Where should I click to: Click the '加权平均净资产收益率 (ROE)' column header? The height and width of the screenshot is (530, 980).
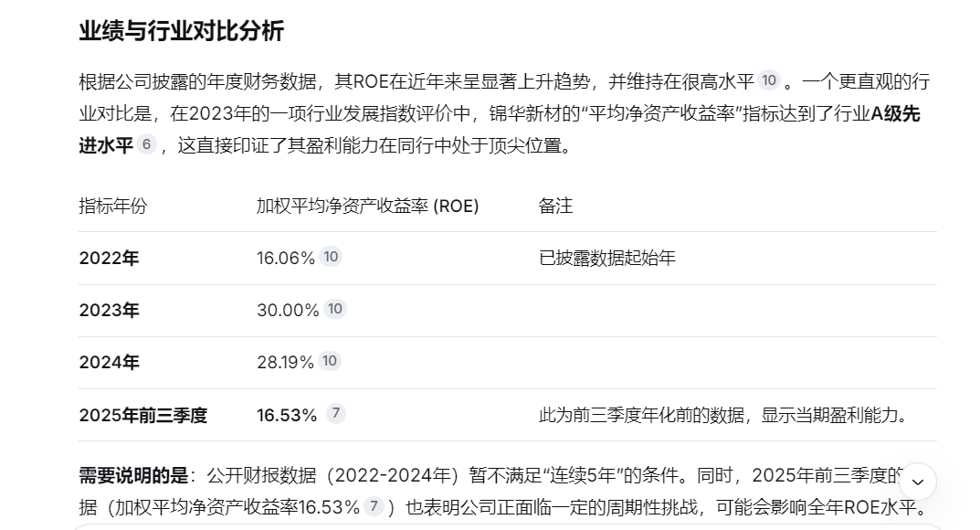coord(367,206)
